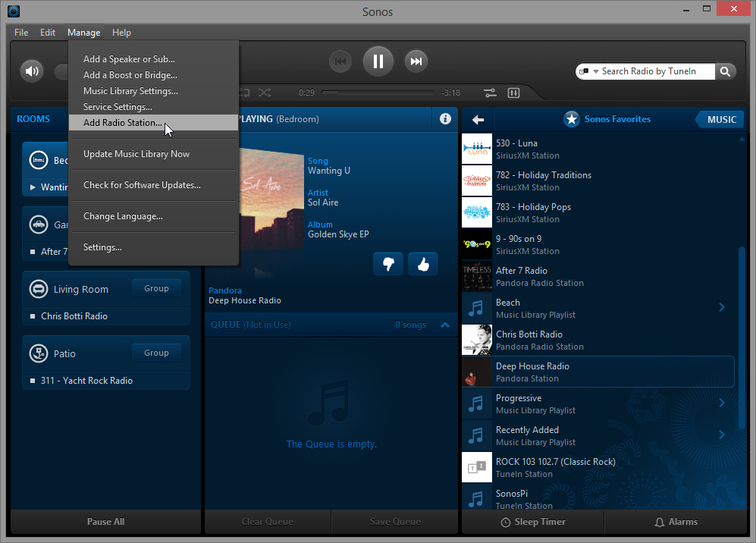756x543 pixels.
Task: Select Check for Software Updates
Action: (x=153, y=185)
